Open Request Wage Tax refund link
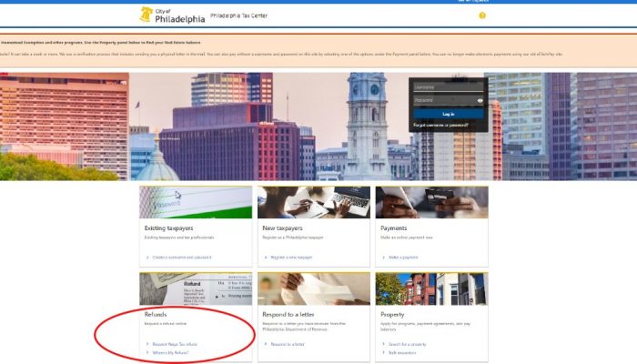The image size is (637, 364). pos(175,344)
